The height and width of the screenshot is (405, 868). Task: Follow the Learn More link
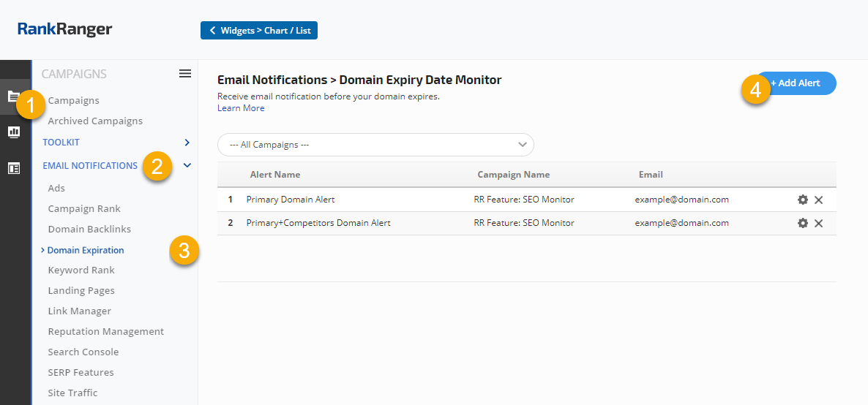[241, 108]
